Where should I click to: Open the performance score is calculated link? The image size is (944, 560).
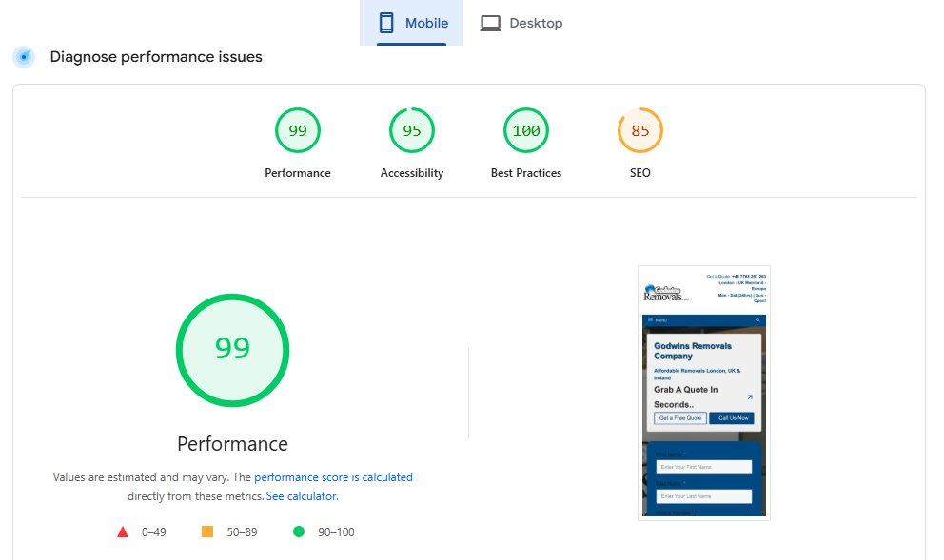[335, 476]
